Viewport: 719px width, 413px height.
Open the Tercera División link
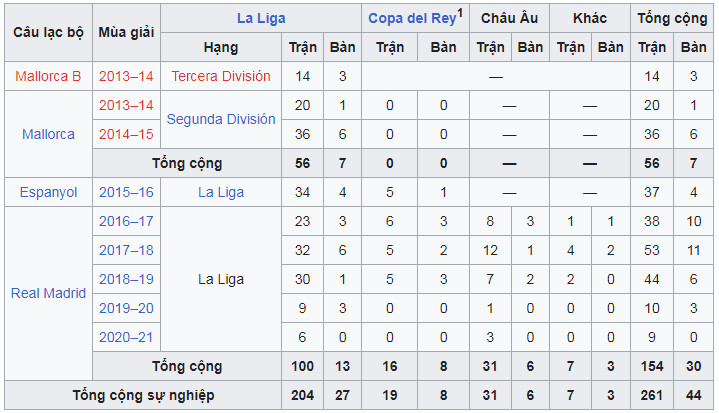coord(221,76)
